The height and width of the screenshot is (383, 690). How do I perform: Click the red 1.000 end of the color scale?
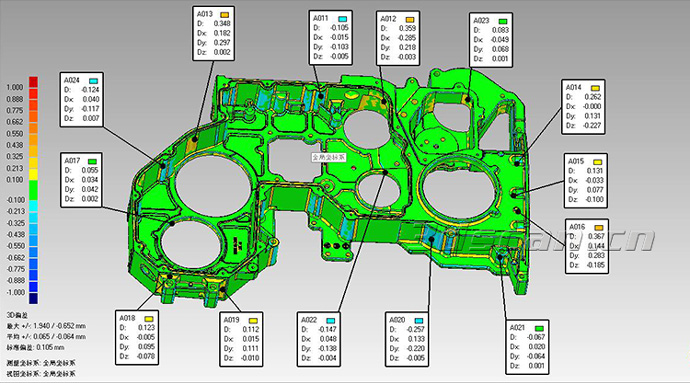[x=33, y=82]
